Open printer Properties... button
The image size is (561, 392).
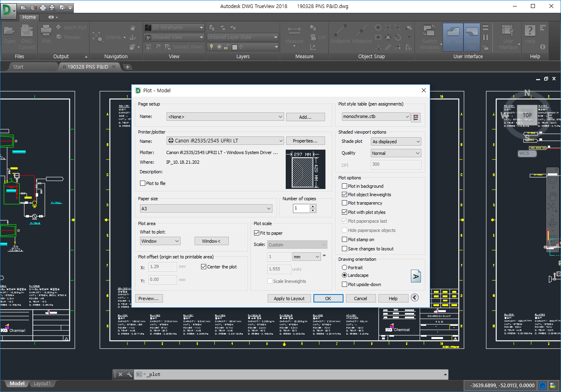(x=305, y=141)
